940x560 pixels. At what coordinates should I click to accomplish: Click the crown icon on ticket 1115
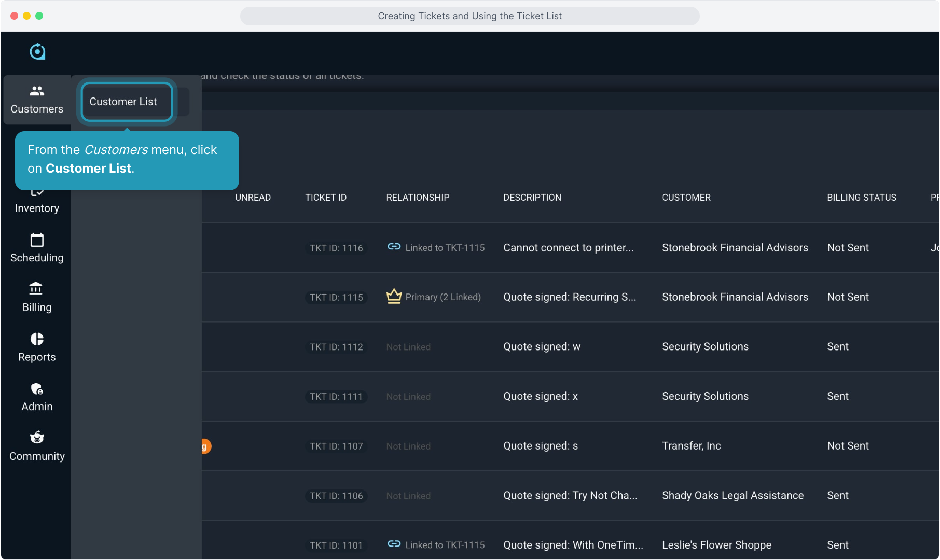pyautogui.click(x=394, y=297)
